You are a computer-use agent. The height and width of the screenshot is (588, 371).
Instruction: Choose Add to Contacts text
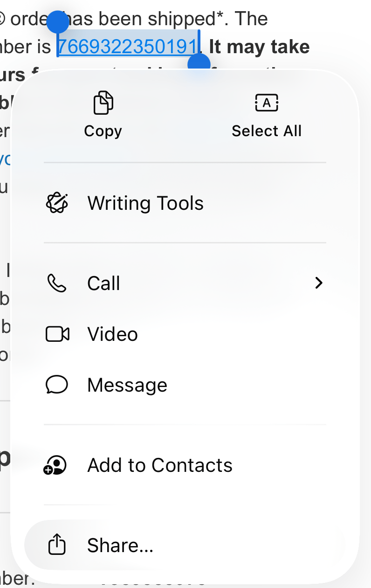[160, 465]
